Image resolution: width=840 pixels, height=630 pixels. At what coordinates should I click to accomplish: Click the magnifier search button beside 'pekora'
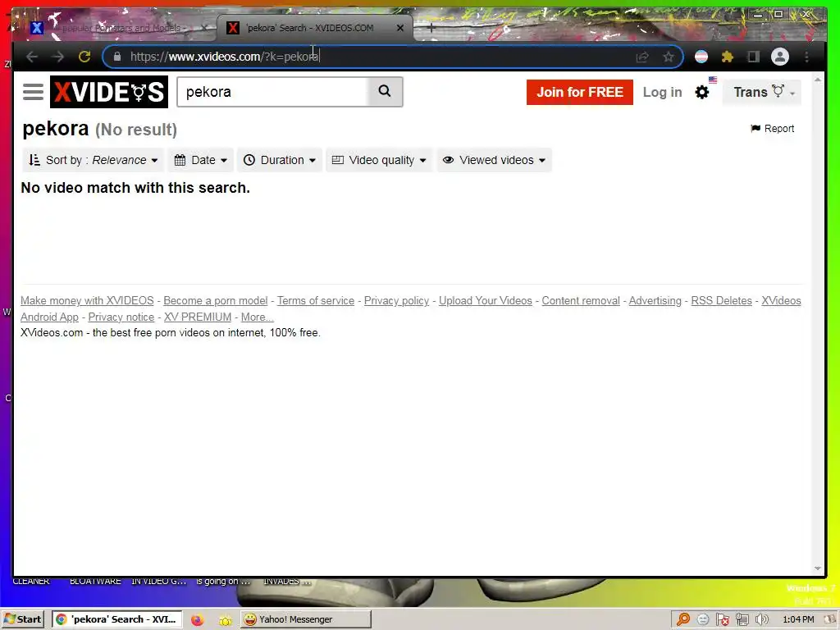click(x=385, y=92)
